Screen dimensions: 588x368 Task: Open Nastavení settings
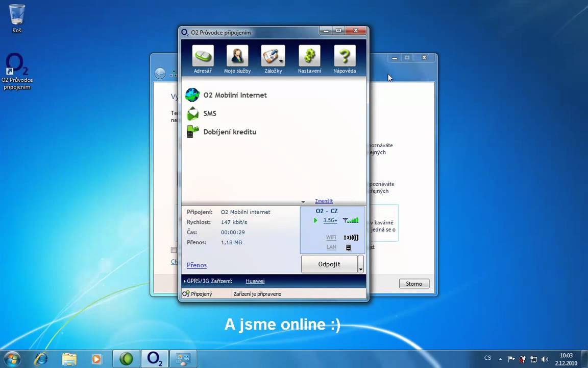click(x=309, y=59)
